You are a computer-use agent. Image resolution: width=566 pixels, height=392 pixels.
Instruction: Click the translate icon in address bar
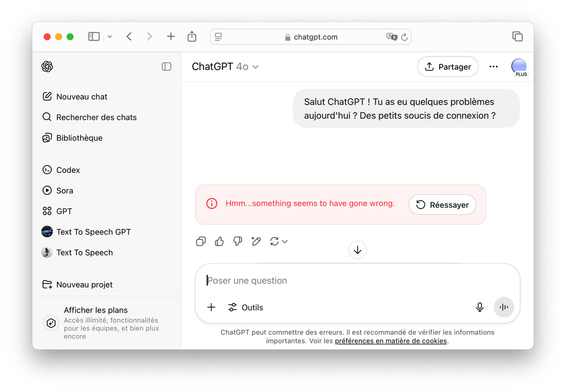392,37
